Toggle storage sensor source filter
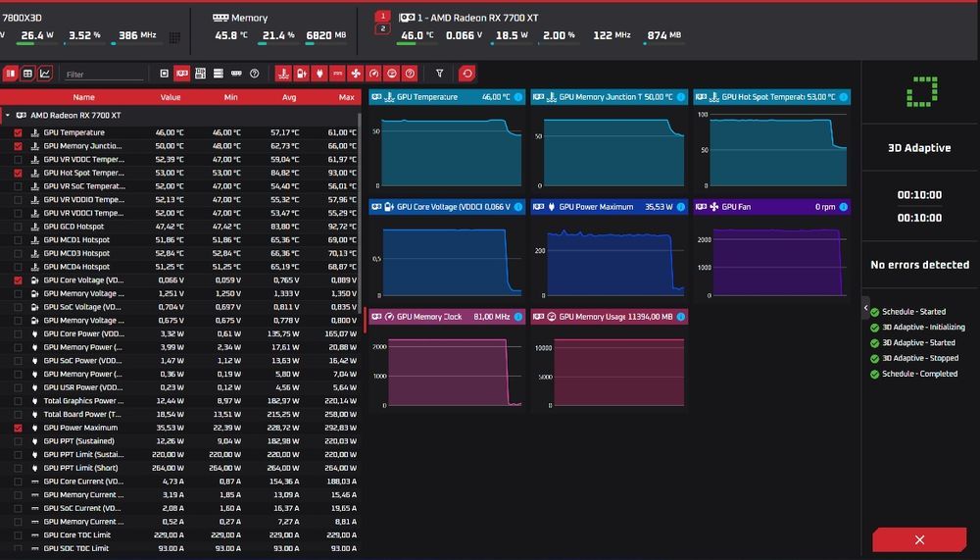The width and height of the screenshot is (980, 560). [x=219, y=74]
